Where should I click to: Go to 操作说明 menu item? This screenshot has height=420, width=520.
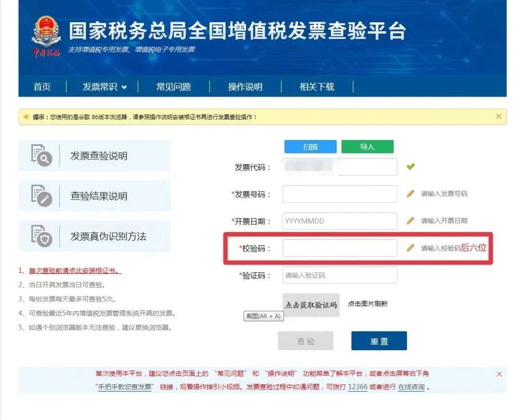(246, 87)
